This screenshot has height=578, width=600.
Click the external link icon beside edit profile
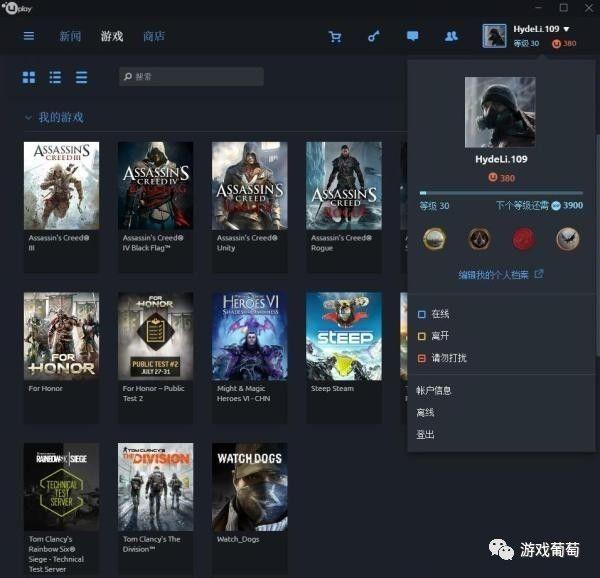pos(539,274)
